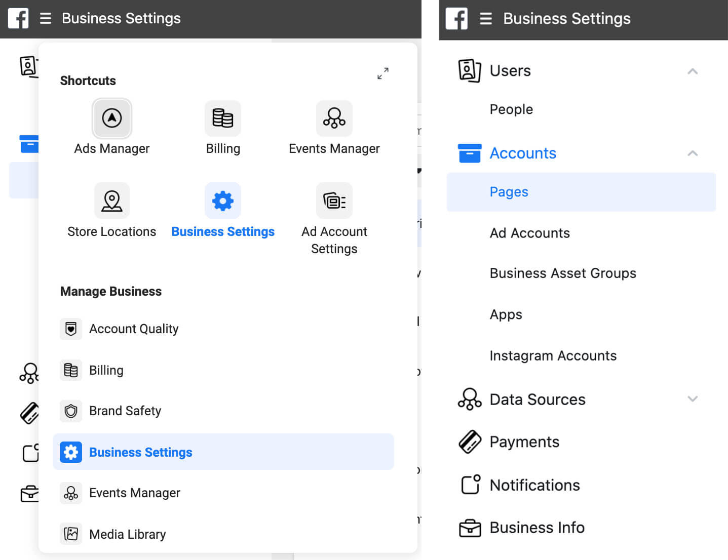The width and height of the screenshot is (728, 560).
Task: Click the Payments card icon in sidebar
Action: [470, 442]
